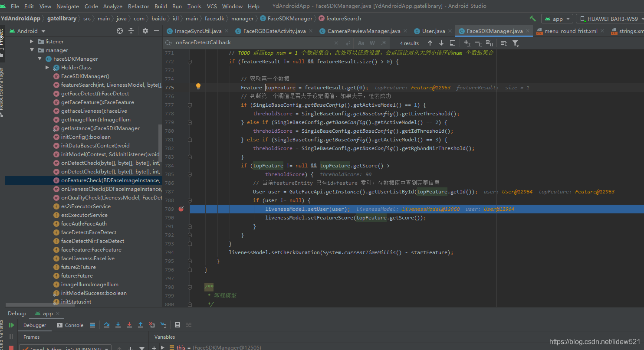Collapse all in Project panel toolbar
Screen dimensions: 644x350
131,31
